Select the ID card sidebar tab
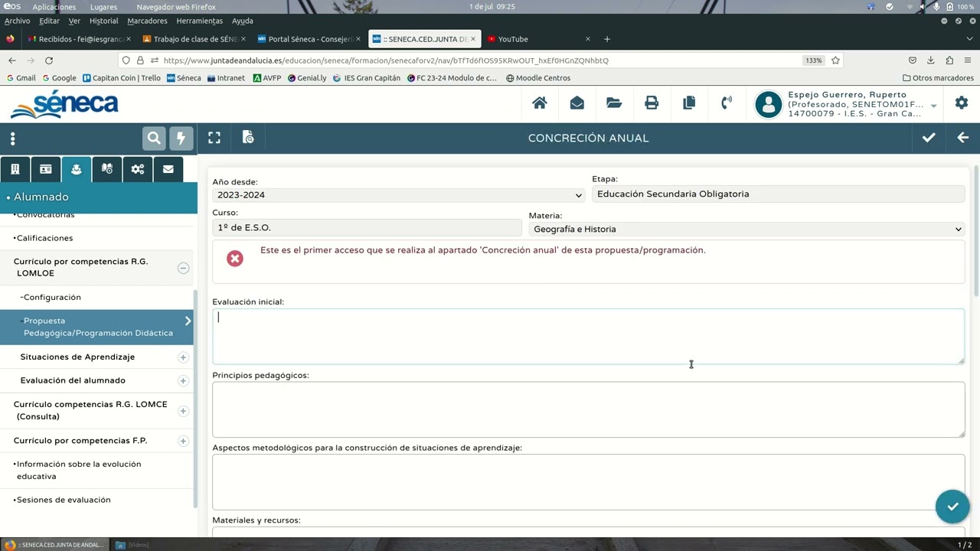The width and height of the screenshot is (980, 551). tap(46, 169)
